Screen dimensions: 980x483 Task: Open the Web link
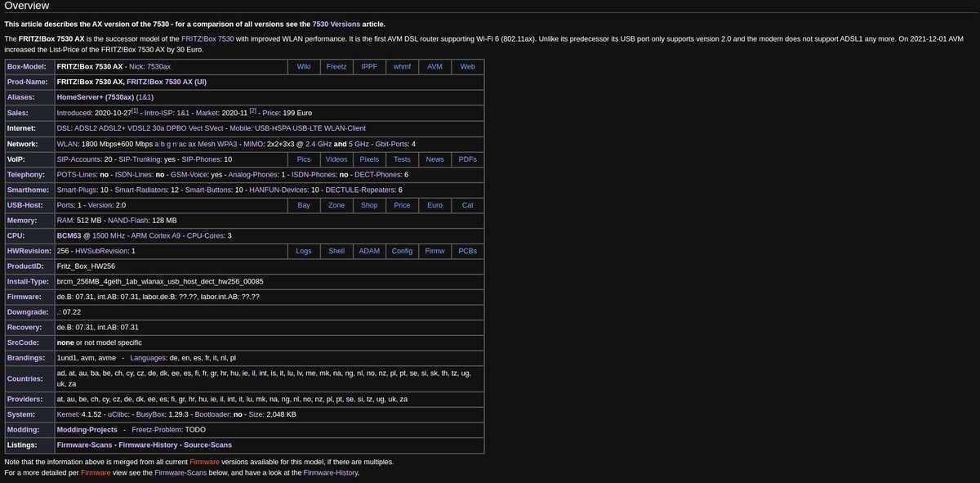point(467,66)
